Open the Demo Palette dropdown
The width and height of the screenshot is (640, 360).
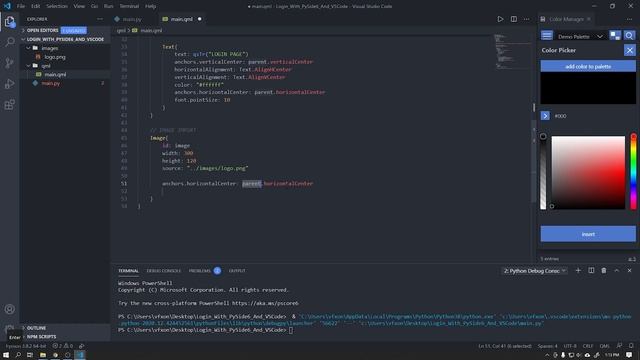pyautogui.click(x=580, y=36)
